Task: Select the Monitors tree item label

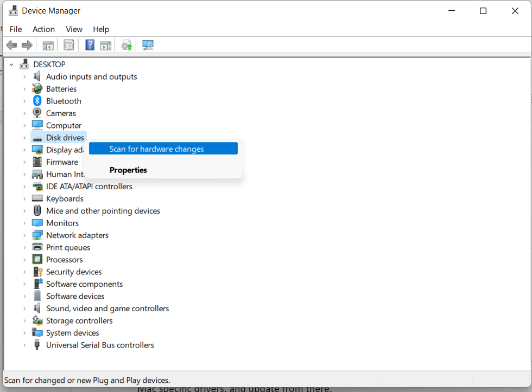Action: [62, 223]
